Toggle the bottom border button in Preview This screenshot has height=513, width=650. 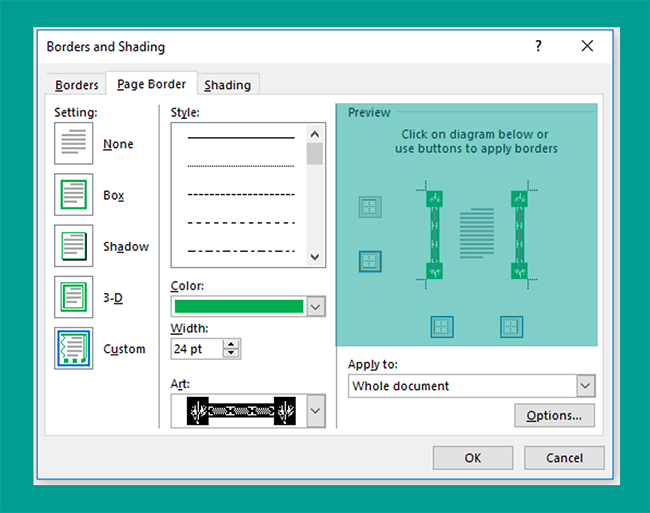(370, 261)
